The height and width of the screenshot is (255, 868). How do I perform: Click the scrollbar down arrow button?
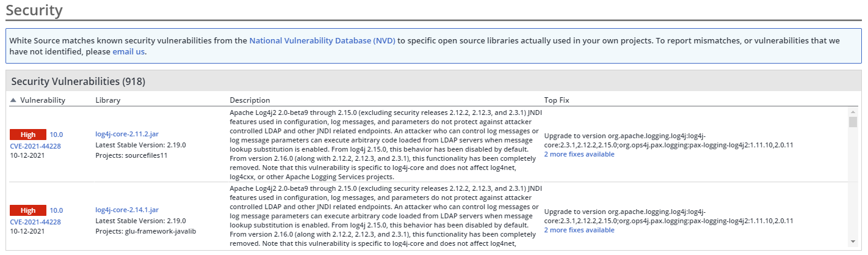(853, 242)
